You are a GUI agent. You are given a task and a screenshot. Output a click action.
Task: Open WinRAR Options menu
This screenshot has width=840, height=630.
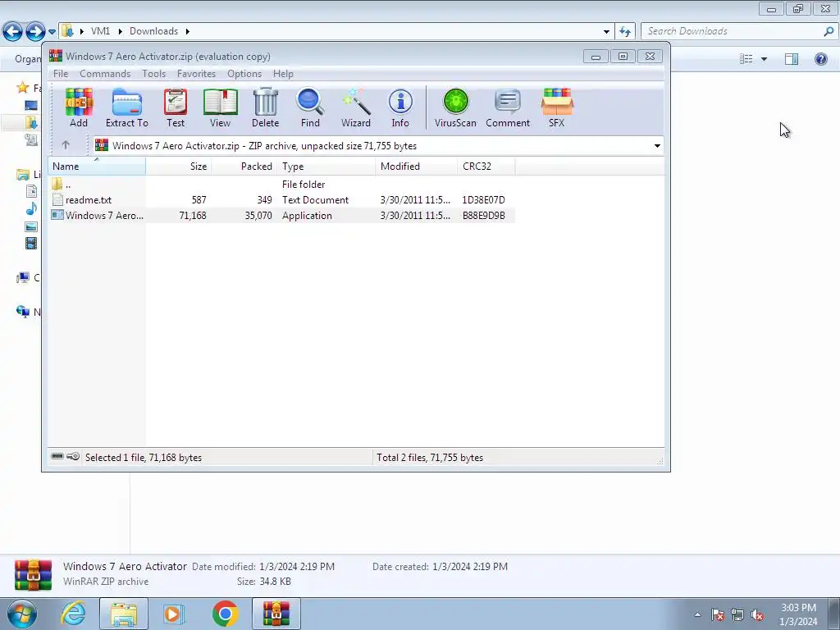[x=244, y=73]
